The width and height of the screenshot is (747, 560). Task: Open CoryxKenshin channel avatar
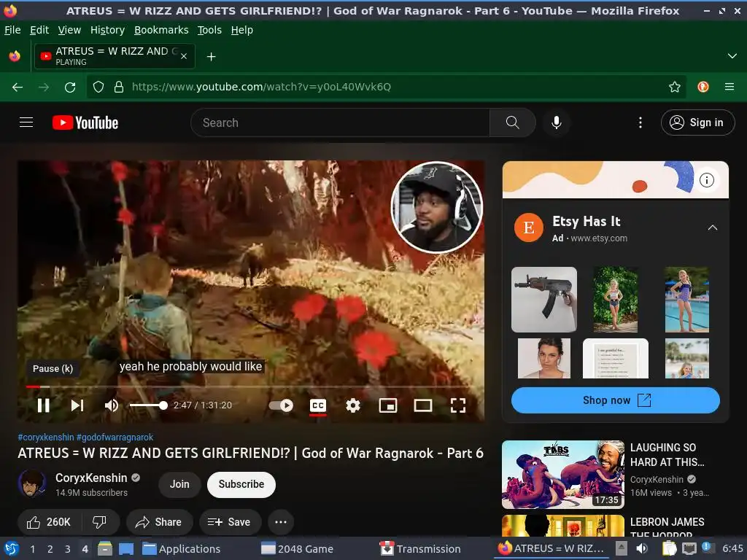(x=32, y=484)
